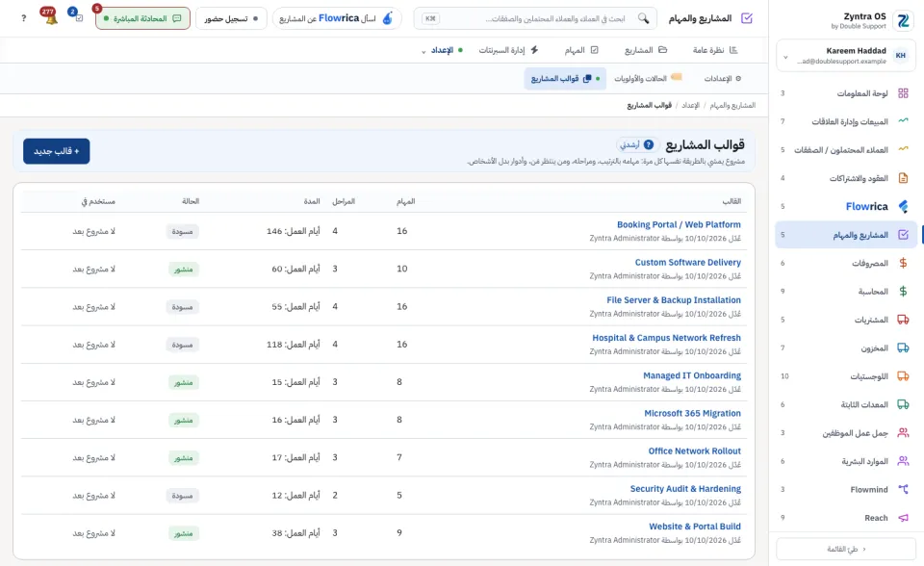Open Logistics (اللوجستيات) sidebar icon

tap(903, 376)
